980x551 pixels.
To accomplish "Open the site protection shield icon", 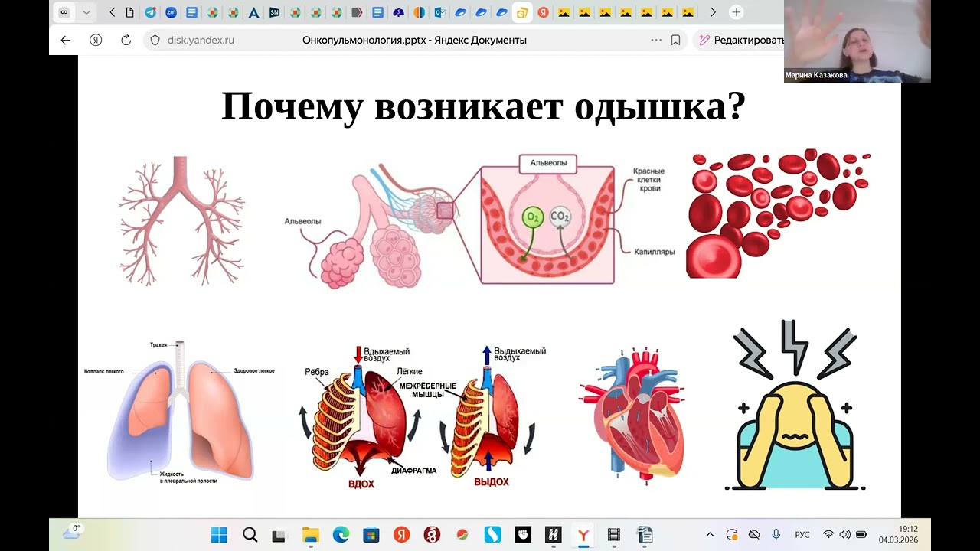I will (x=155, y=41).
